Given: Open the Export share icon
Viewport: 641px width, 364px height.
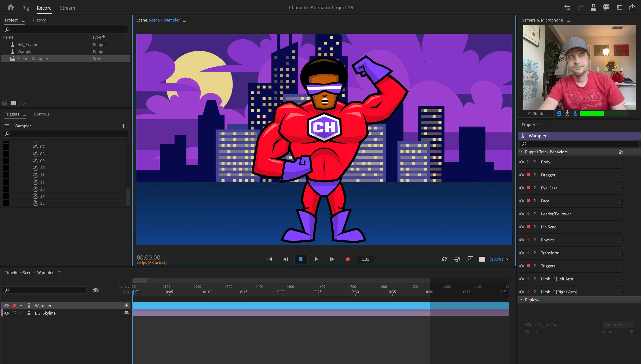Looking at the screenshot, I should [632, 7].
